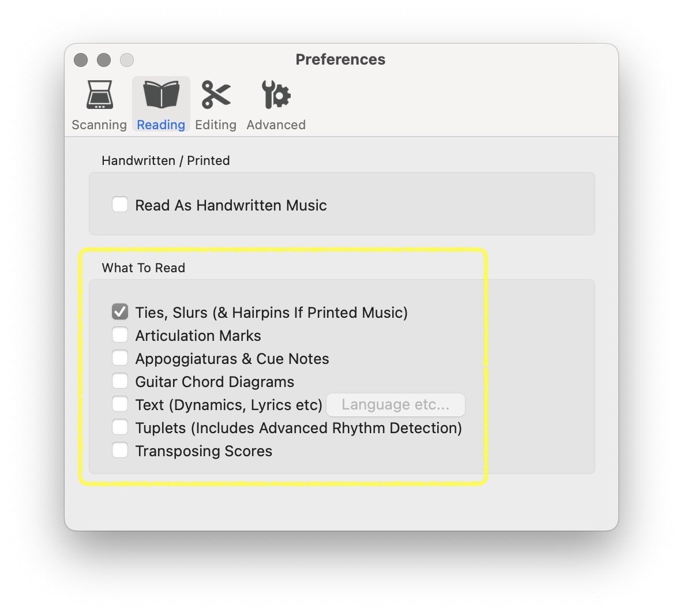Check the Guitar Chord Diagrams box

120,381
